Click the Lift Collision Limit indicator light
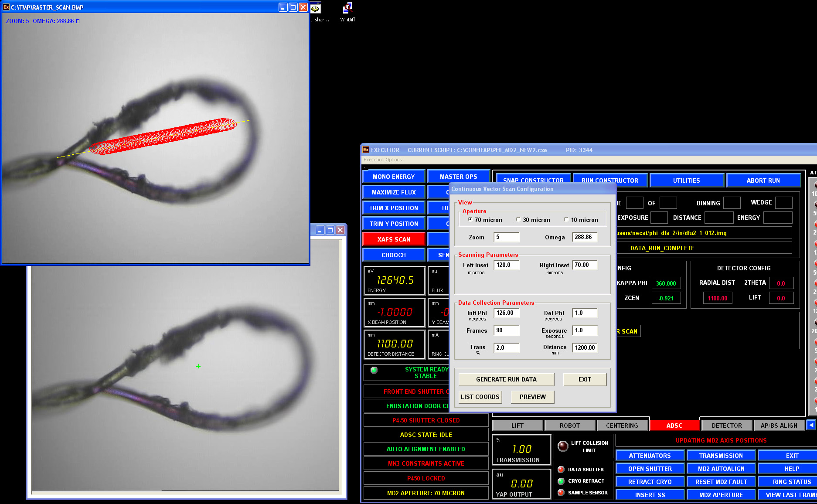Screen dimensions: 817x504 563,446
